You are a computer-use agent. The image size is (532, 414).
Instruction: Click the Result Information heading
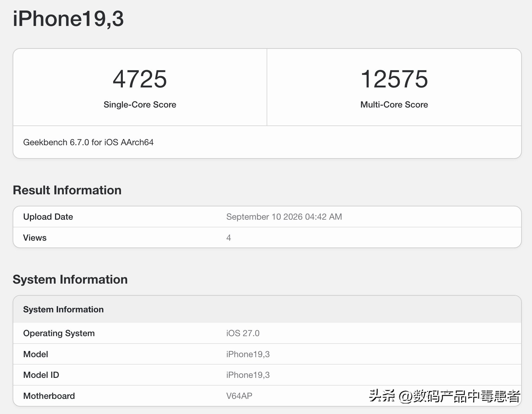point(67,190)
